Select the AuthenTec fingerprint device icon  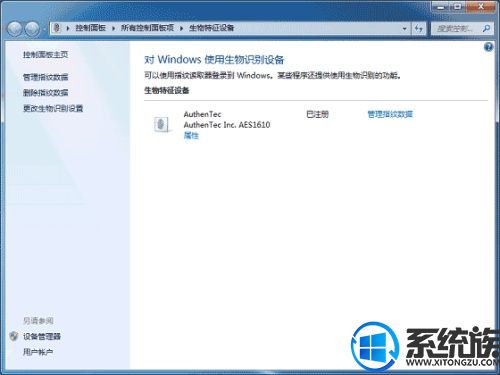pyautogui.click(x=162, y=124)
